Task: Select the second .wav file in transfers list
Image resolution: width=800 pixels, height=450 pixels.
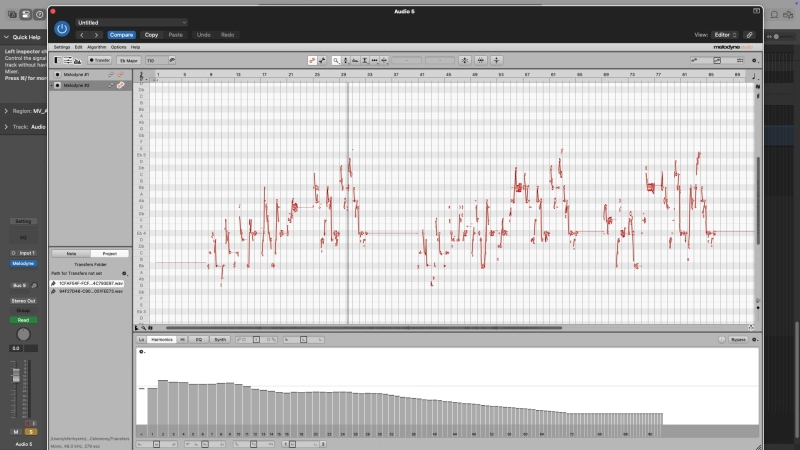Action: (x=90, y=291)
